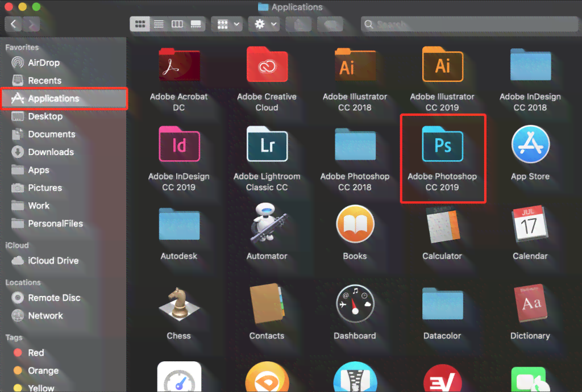Filter by the Red tag
Screen dimensions: 582x392
coord(63,353)
